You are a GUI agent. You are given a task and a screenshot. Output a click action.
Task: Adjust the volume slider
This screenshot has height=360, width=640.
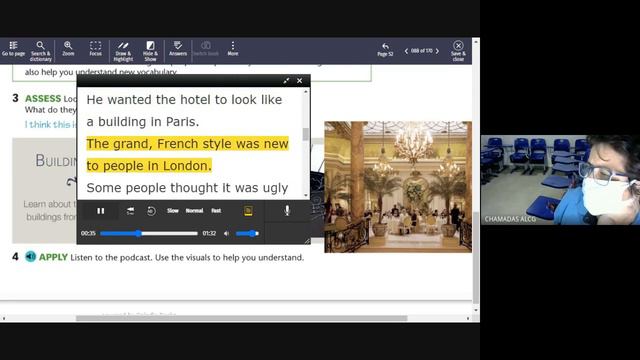[247, 233]
